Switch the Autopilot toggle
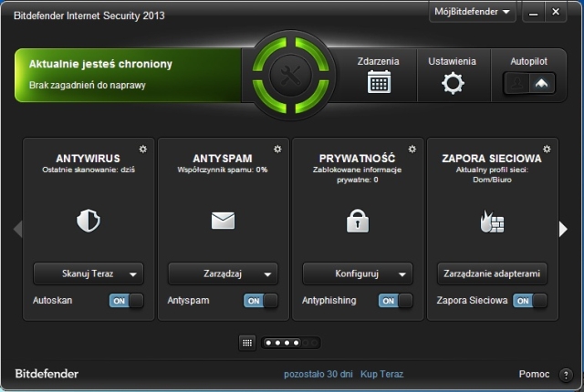Image resolution: width=584 pixels, height=392 pixels. click(x=529, y=83)
